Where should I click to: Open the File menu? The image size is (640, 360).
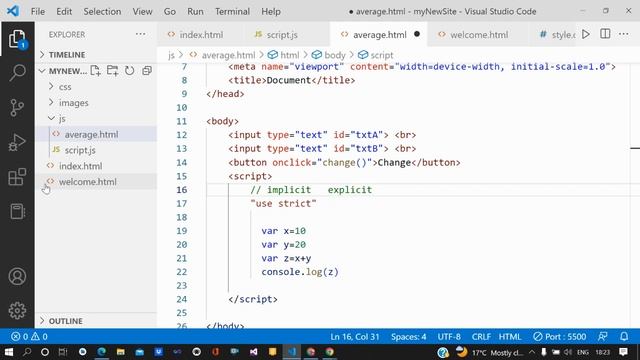[38, 11]
